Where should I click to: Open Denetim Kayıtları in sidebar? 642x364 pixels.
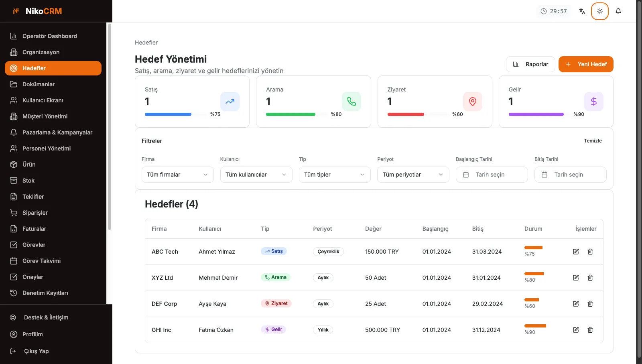pos(53,293)
